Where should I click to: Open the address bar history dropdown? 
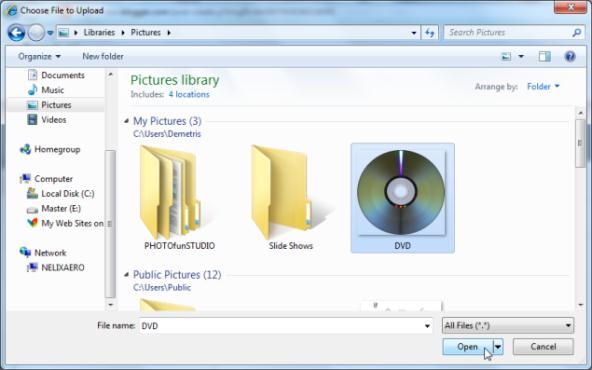(414, 33)
